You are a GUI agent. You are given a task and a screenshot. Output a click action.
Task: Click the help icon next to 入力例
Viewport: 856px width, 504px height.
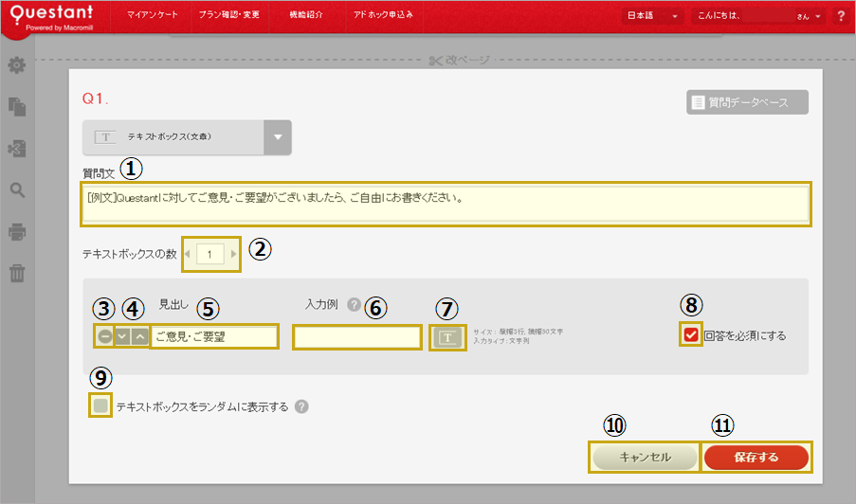[x=355, y=305]
